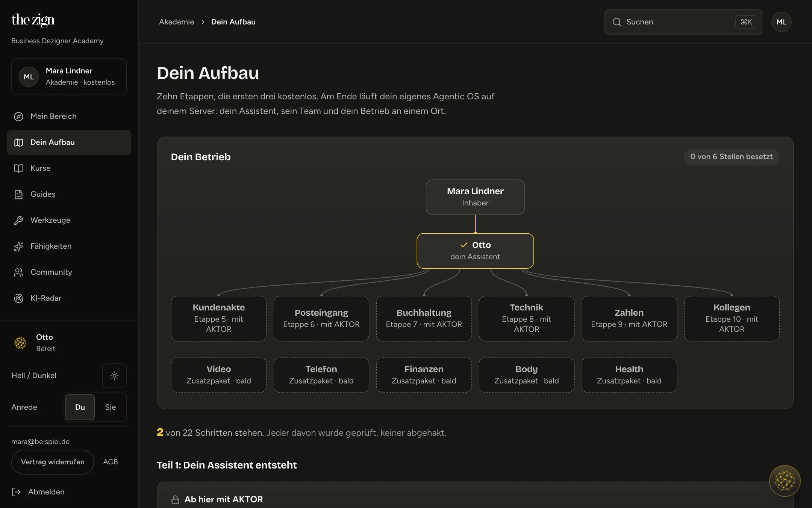Click the Community people icon

pyautogui.click(x=18, y=272)
